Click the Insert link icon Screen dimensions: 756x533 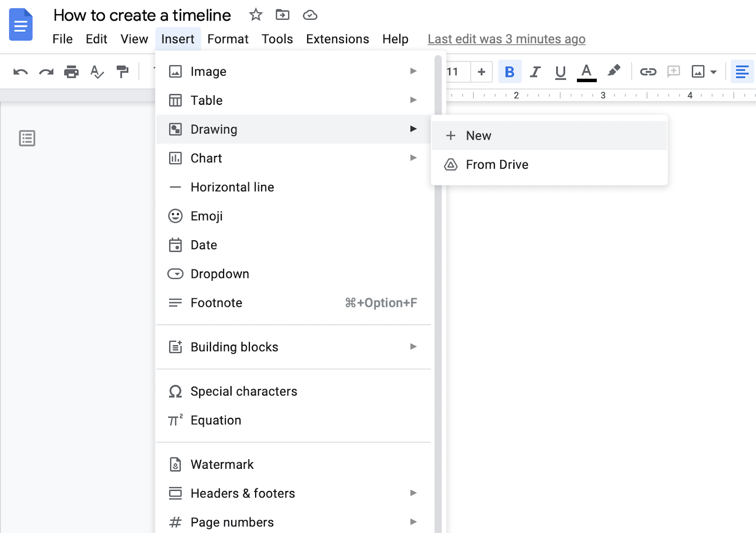[x=648, y=72]
